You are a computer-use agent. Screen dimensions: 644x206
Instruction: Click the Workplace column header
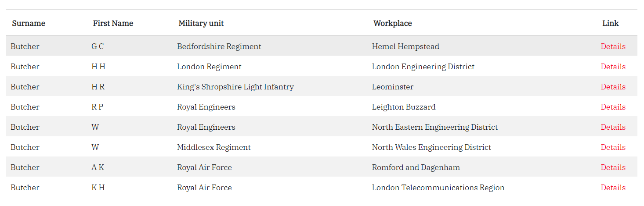click(x=392, y=23)
